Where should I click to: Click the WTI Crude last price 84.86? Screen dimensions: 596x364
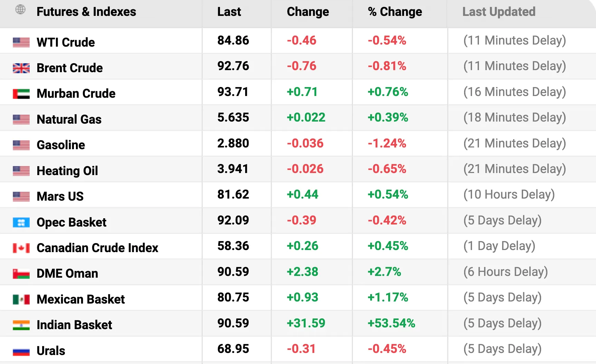click(233, 40)
